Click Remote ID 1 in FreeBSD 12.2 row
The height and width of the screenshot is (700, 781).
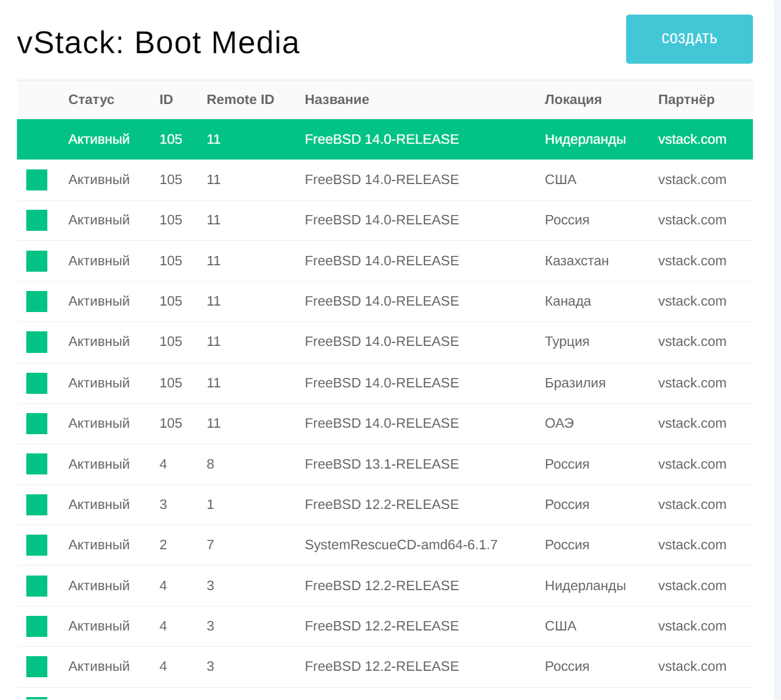coord(210,504)
